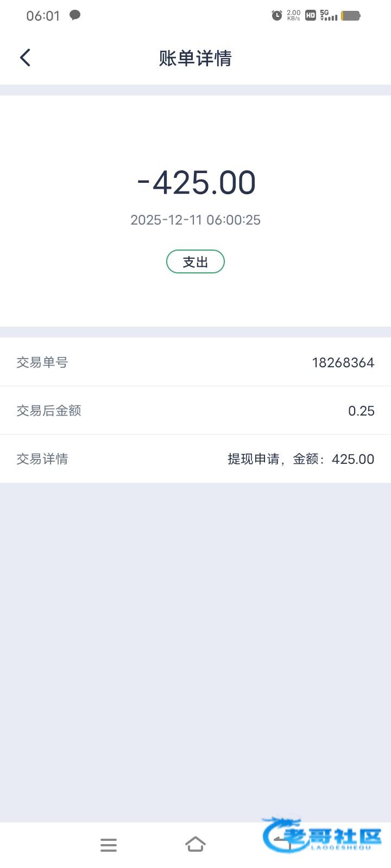This screenshot has width=391, height=868.
Task: Select the 交易后金额 row label
Action: click(x=49, y=411)
